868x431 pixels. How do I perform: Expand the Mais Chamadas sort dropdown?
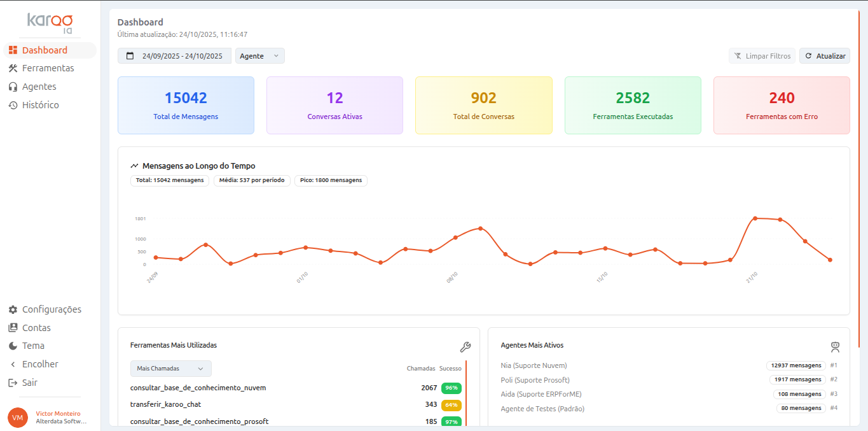pyautogui.click(x=170, y=369)
